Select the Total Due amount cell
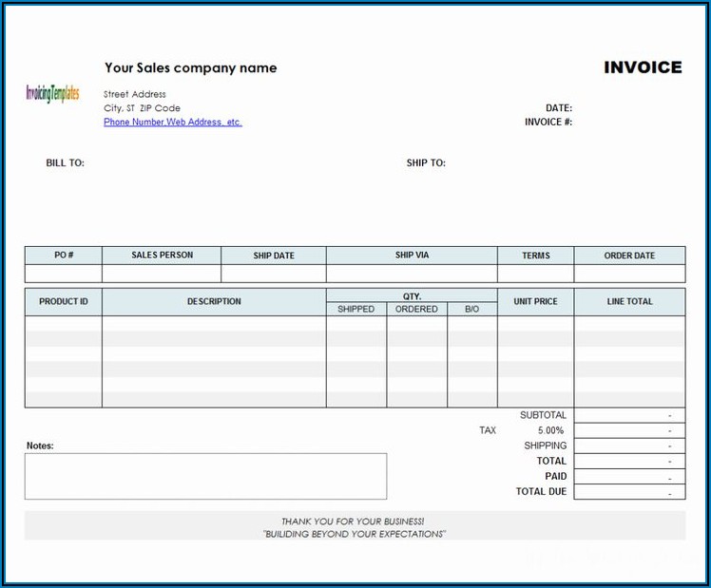The height and width of the screenshot is (588, 711). tap(629, 492)
